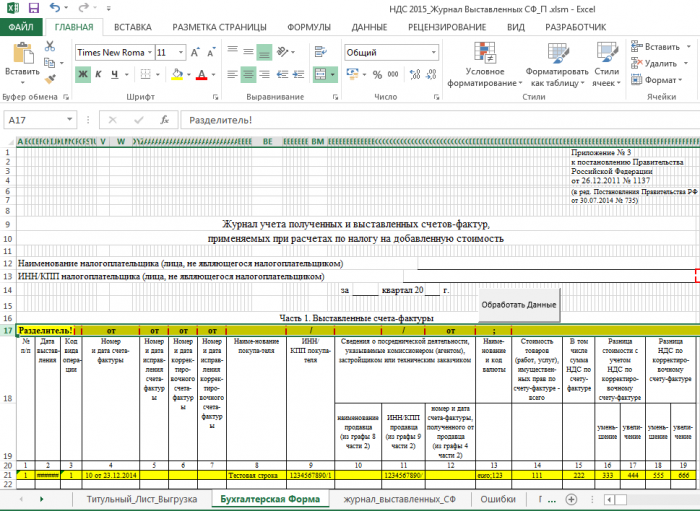Click Вставить cells button
Viewport: 700px width, 511px height.
[x=661, y=47]
